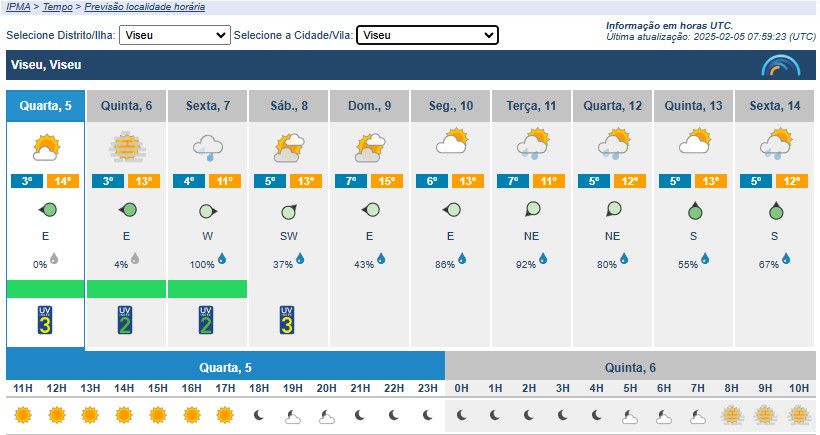Click the showers icon for Terça, 11
This screenshot has width=820, height=435.
click(x=532, y=144)
